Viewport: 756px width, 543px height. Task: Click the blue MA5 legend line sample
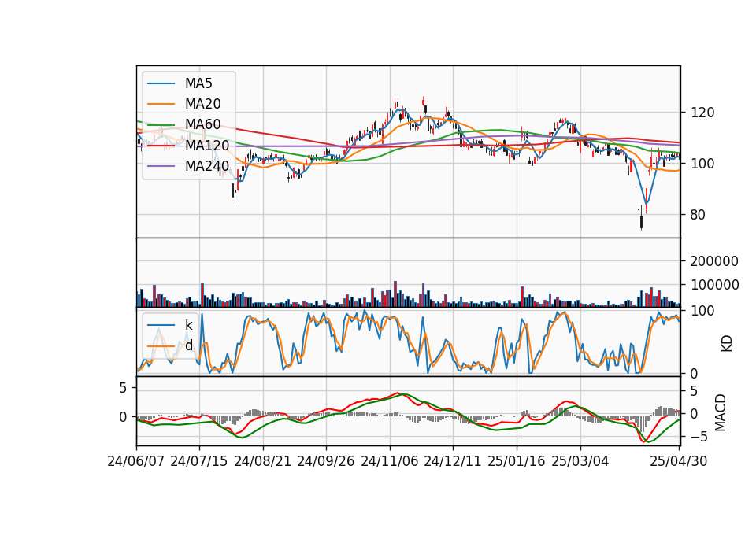161,83
